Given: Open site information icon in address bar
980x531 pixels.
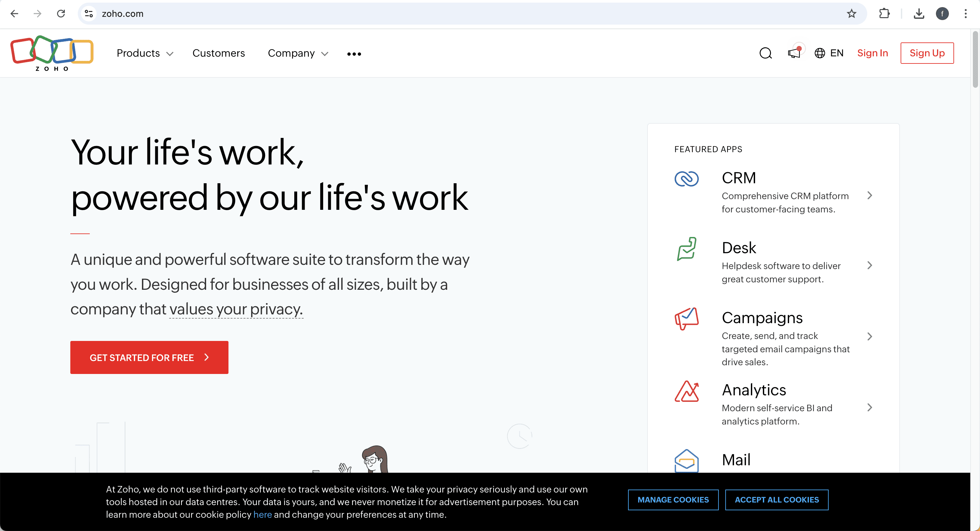Looking at the screenshot, I should (x=89, y=14).
